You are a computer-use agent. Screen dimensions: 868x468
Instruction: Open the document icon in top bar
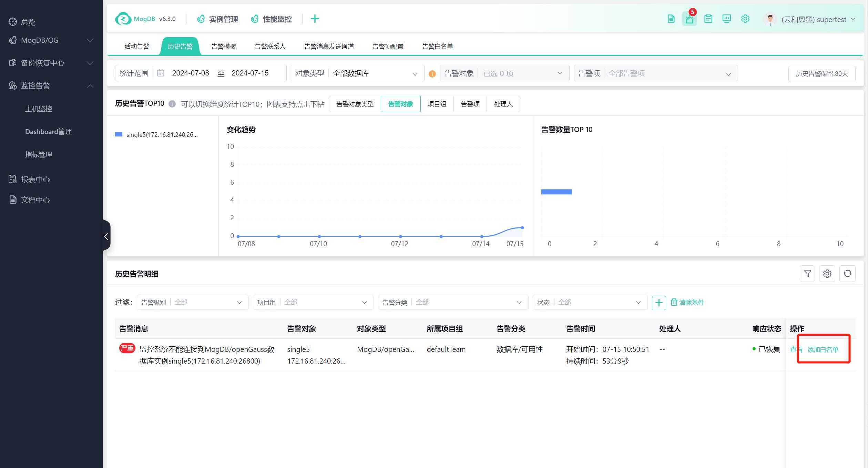[x=671, y=19]
